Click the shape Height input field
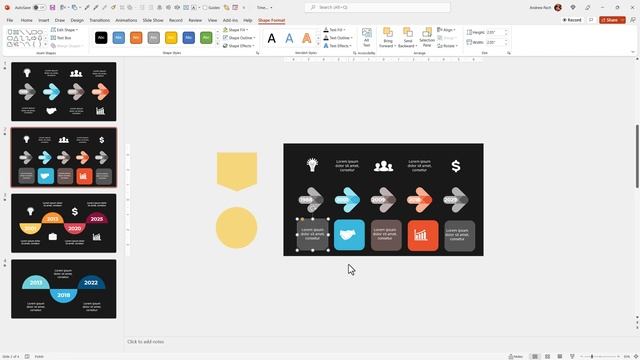This screenshot has width=640, height=360. (497, 32)
